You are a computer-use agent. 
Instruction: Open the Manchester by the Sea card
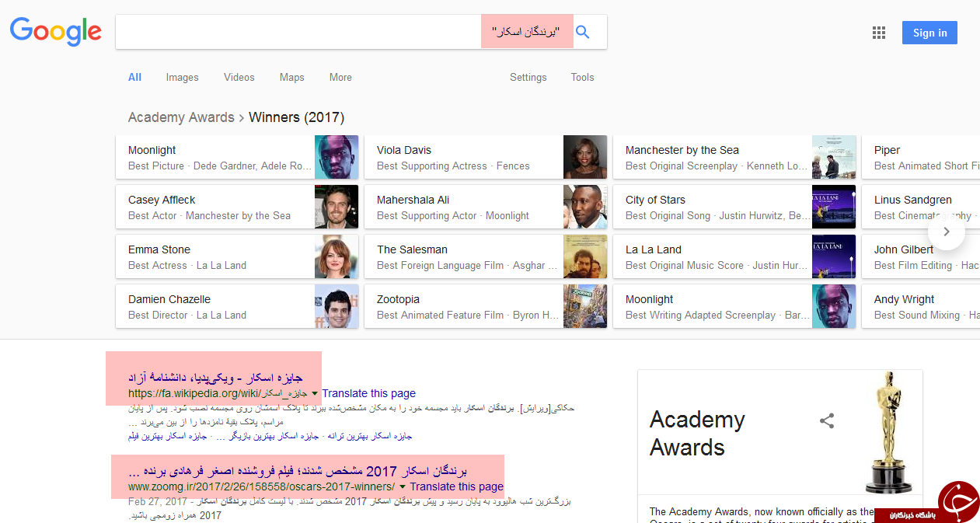(734, 157)
